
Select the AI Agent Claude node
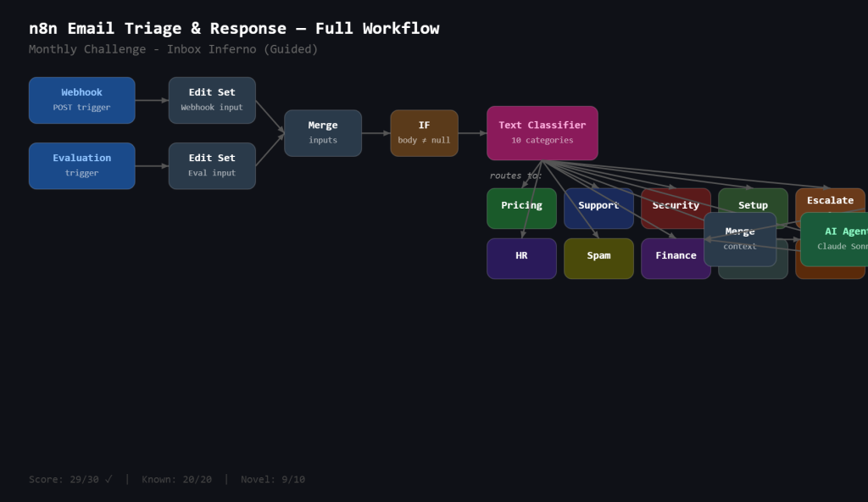click(x=835, y=239)
